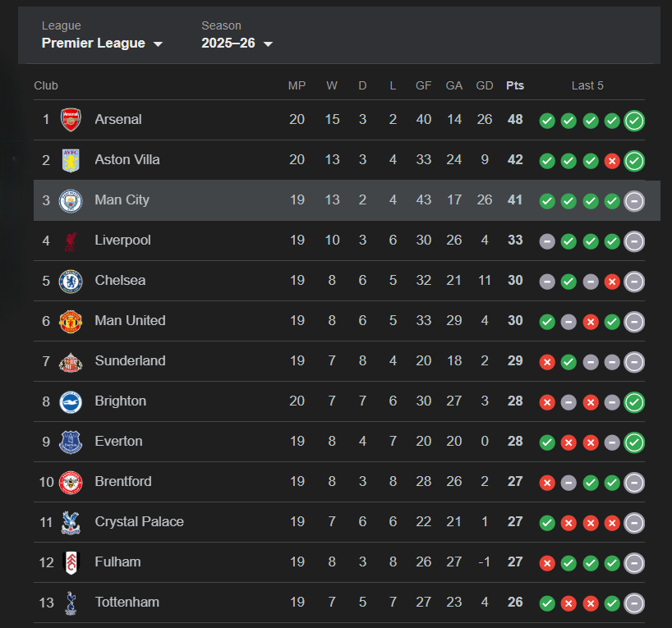Viewport: 672px width, 628px height.
Task: Click the latest win indicator in Arsenal's Last 5
Action: tap(633, 120)
